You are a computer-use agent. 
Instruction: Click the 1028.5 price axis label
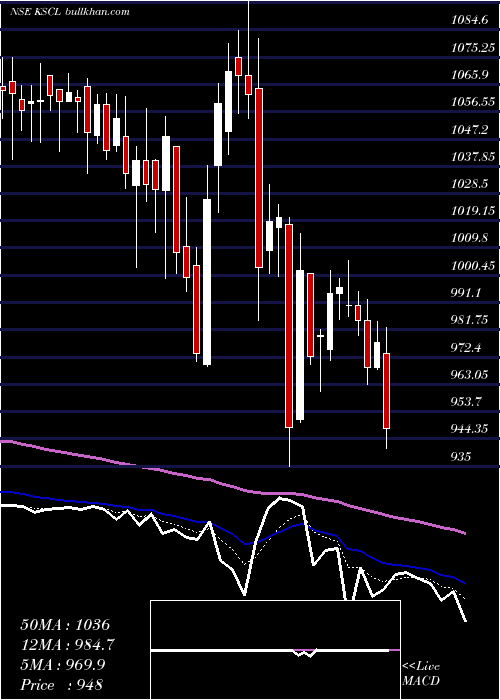[472, 184]
